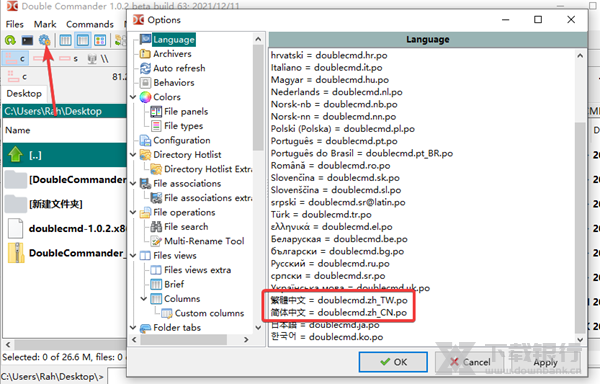The height and width of the screenshot is (384, 600).
Task: Click the Configuration tree icon
Action: click(x=145, y=140)
